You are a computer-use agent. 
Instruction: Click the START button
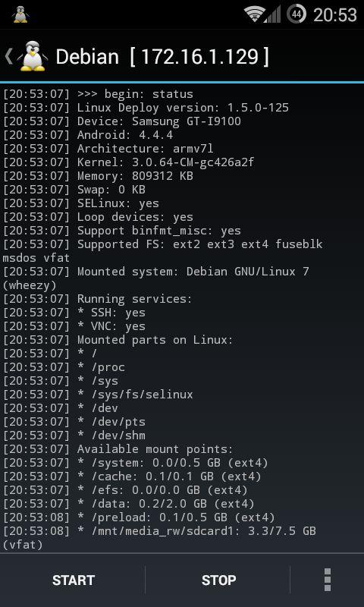pyautogui.click(x=74, y=580)
